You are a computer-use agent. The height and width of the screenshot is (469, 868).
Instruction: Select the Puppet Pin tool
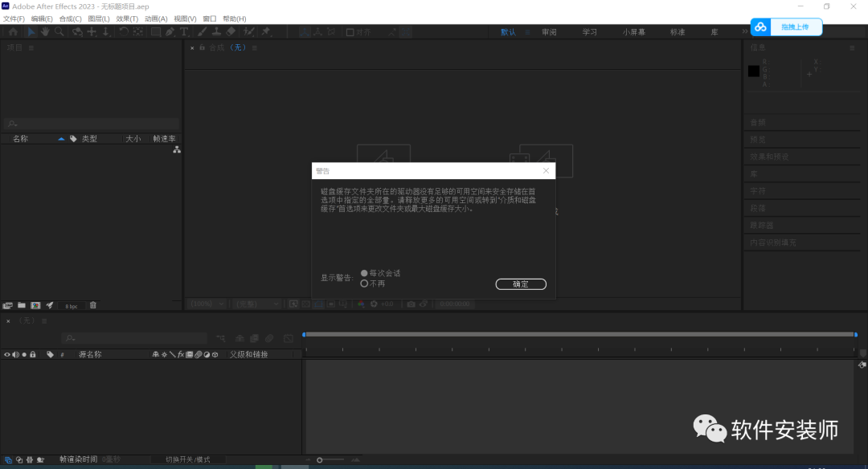click(266, 32)
